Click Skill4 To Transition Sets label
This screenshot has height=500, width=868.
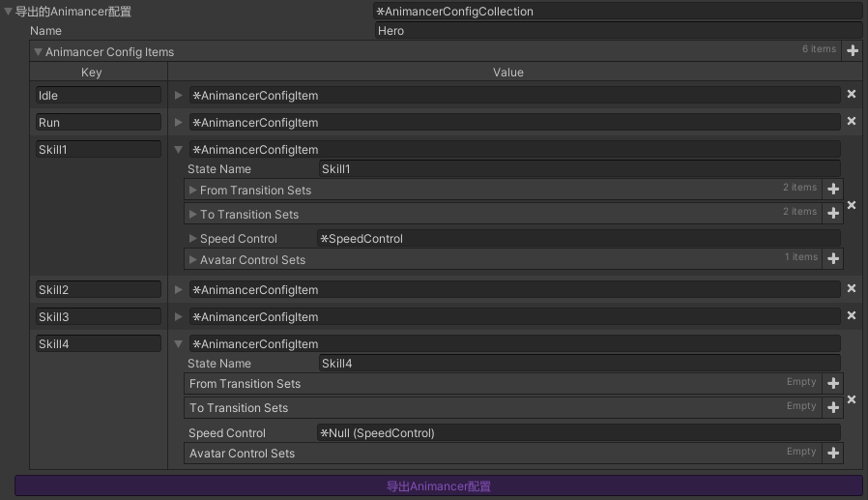pos(239,408)
